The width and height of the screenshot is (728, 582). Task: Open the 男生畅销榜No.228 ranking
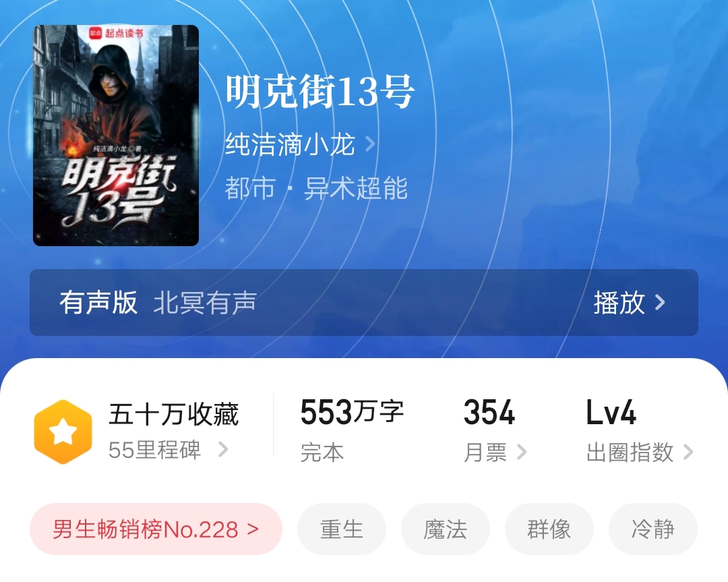click(x=156, y=529)
